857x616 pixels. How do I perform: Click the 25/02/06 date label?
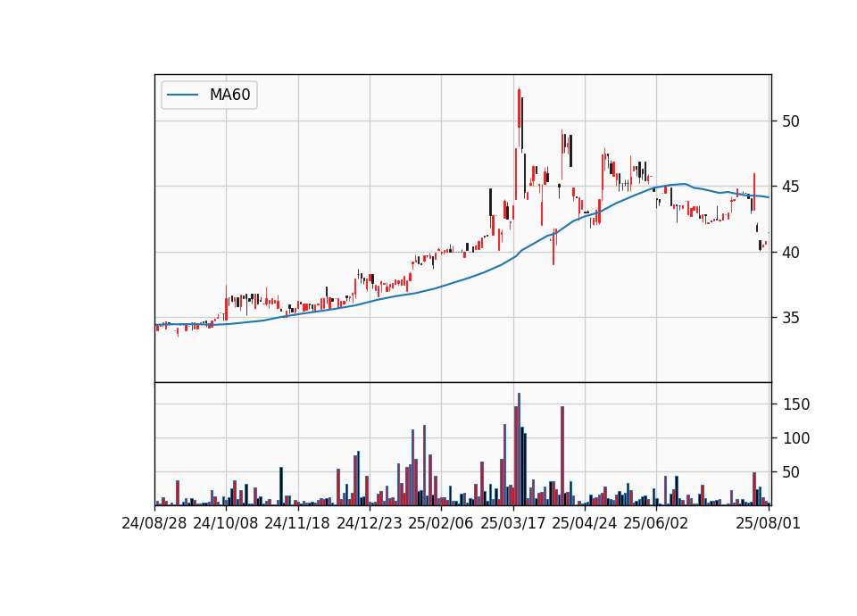pyautogui.click(x=441, y=523)
